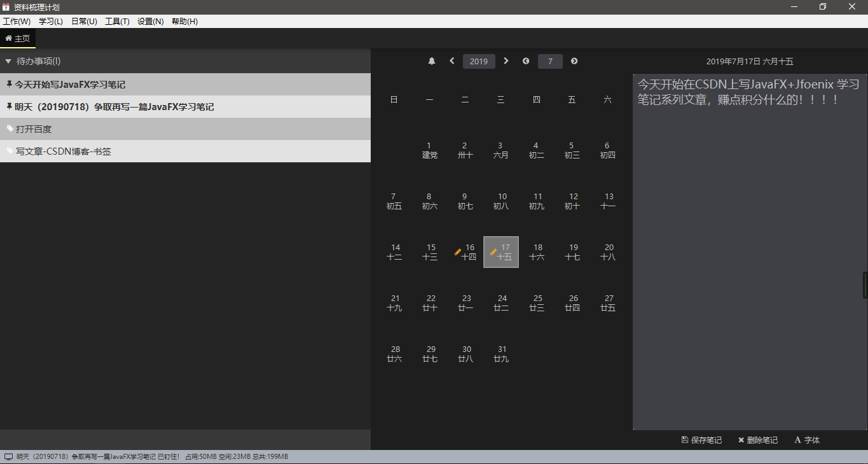Click the month field showing 7
This screenshot has width=868, height=464.
click(550, 61)
